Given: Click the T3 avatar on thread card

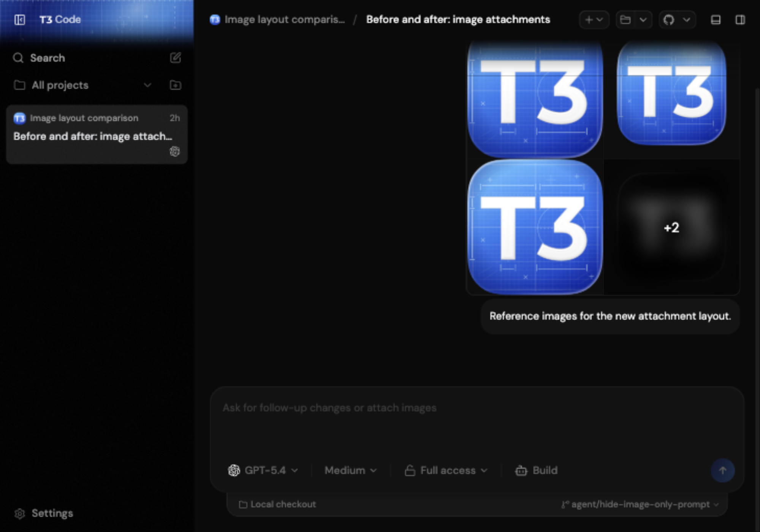Looking at the screenshot, I should click(19, 118).
